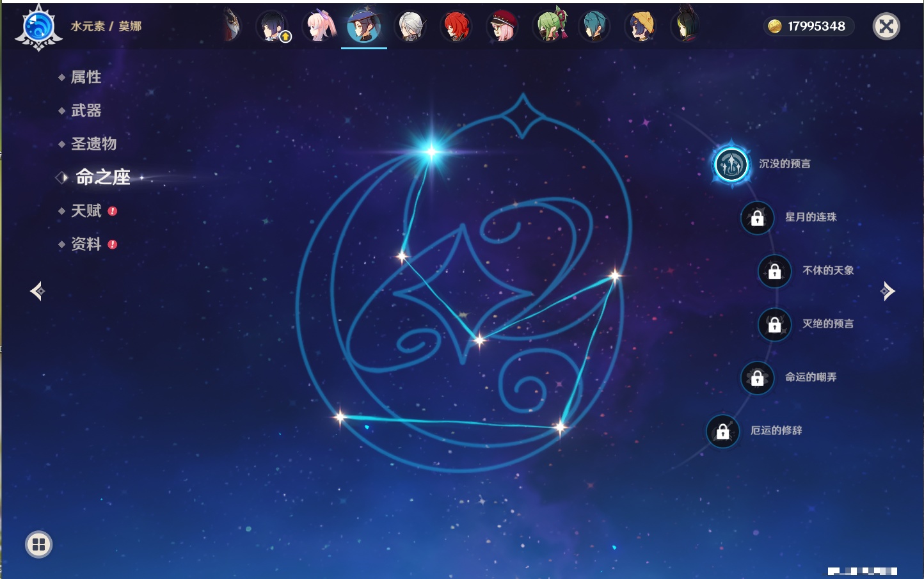This screenshot has width=924, height=579.
Task: Open the locked 命运的嘲弄 constellation node
Action: (758, 378)
